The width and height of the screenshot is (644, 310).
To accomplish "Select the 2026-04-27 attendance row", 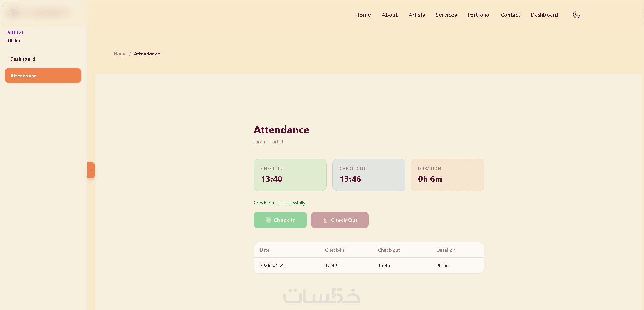I will coord(369,265).
